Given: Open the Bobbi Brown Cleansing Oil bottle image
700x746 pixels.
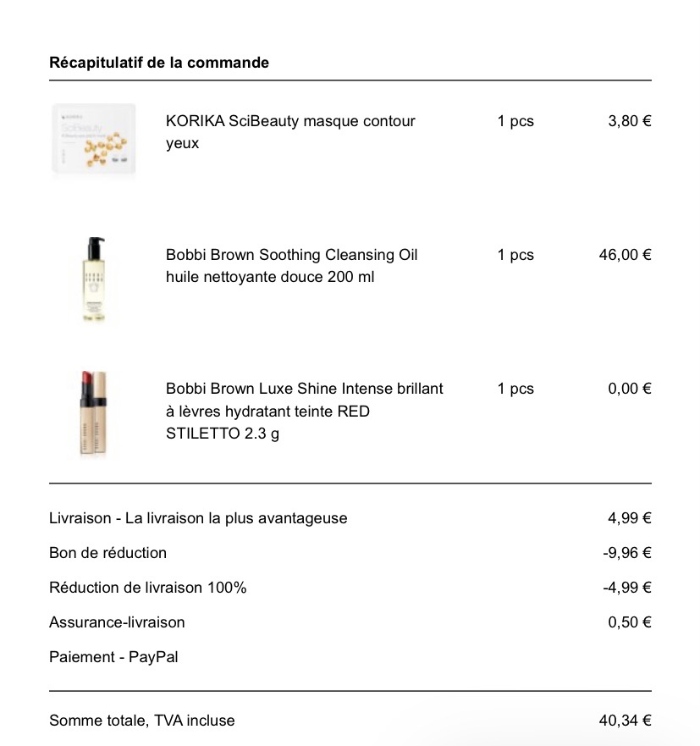Looking at the screenshot, I should click(x=94, y=279).
